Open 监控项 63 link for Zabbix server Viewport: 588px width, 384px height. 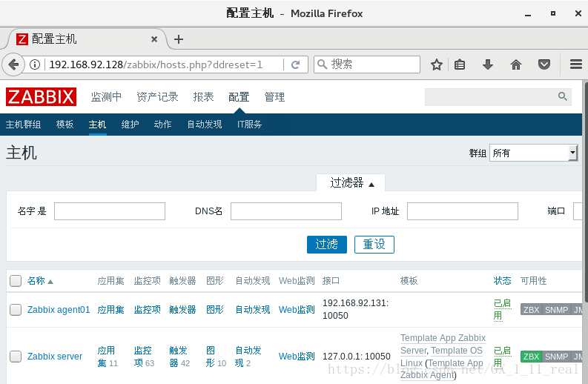pos(144,357)
